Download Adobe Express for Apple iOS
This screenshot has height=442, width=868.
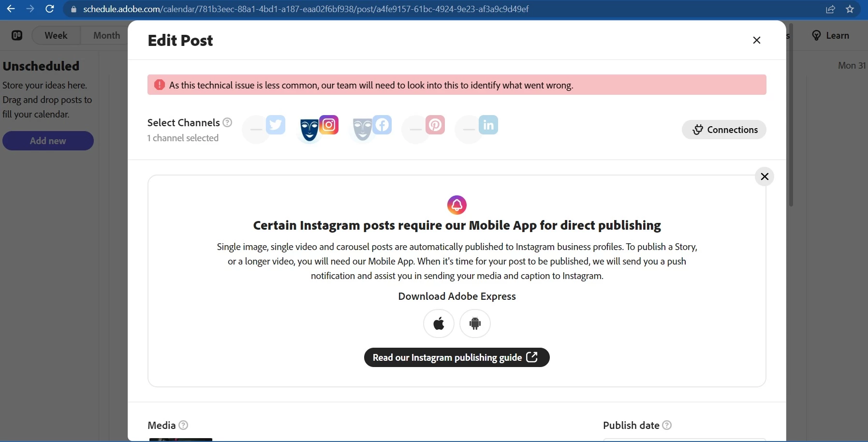coord(439,324)
